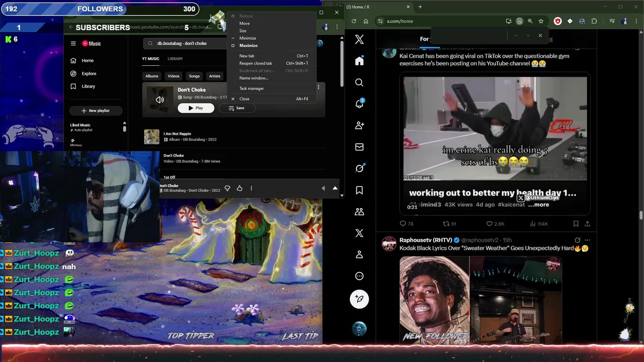Save Don't Choke to a playlist

(236, 108)
